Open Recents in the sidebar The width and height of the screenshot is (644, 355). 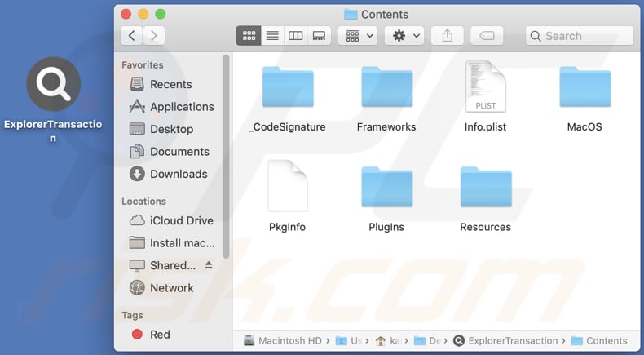point(170,84)
